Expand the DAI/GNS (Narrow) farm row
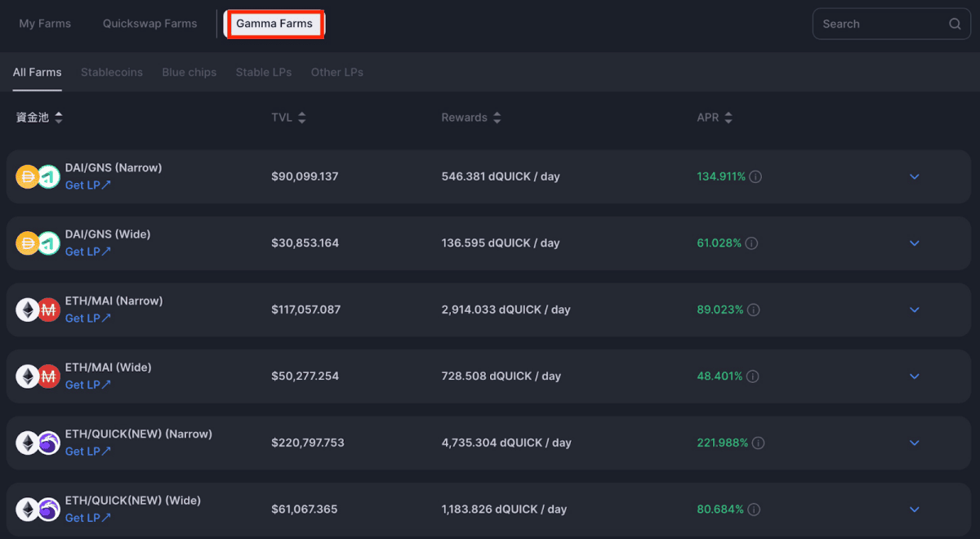The height and width of the screenshot is (539, 980). 915,176
